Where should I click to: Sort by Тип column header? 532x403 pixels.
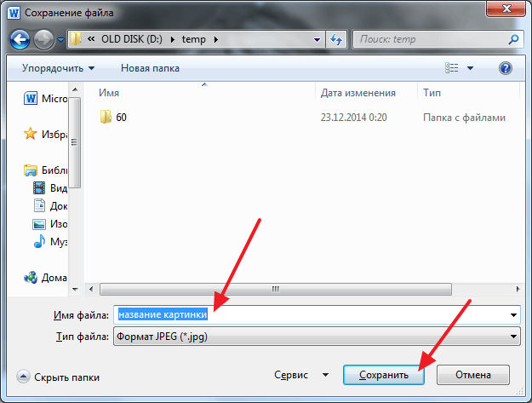[432, 93]
